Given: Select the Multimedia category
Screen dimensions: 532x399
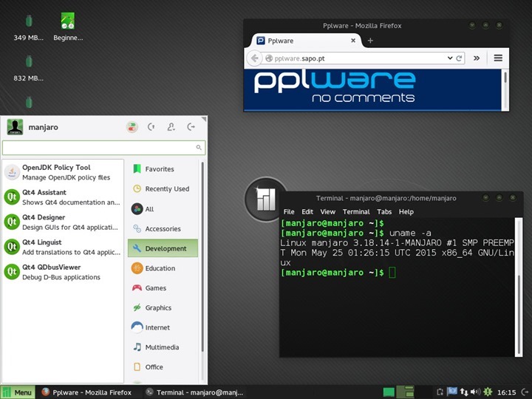Looking at the screenshot, I should click(163, 347).
